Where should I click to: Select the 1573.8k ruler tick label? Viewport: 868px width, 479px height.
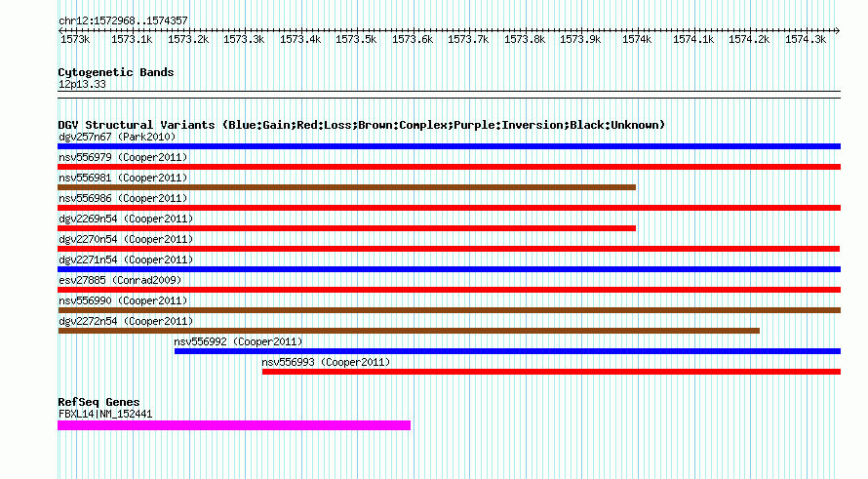[525, 39]
